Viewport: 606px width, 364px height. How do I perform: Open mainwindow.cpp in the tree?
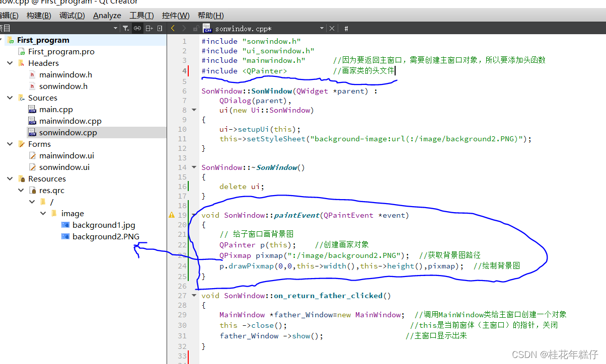click(x=70, y=121)
